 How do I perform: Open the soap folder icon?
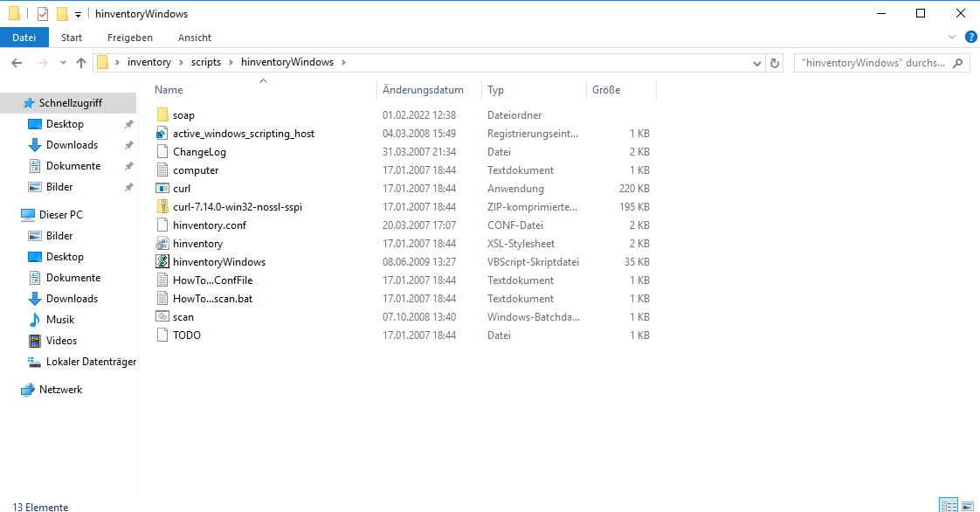click(x=162, y=115)
